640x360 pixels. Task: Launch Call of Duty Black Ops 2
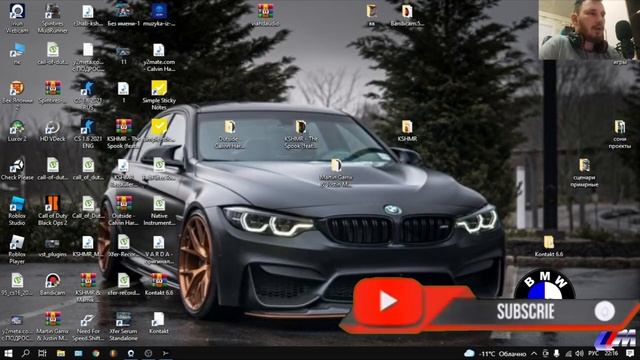pos(53,211)
